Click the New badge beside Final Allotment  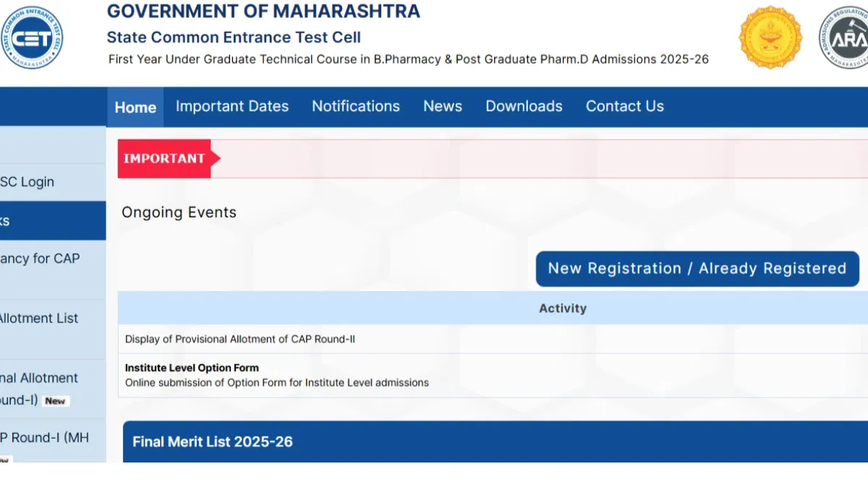(x=55, y=401)
